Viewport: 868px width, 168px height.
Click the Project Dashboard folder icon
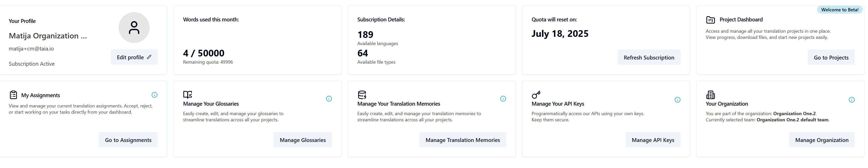click(710, 20)
